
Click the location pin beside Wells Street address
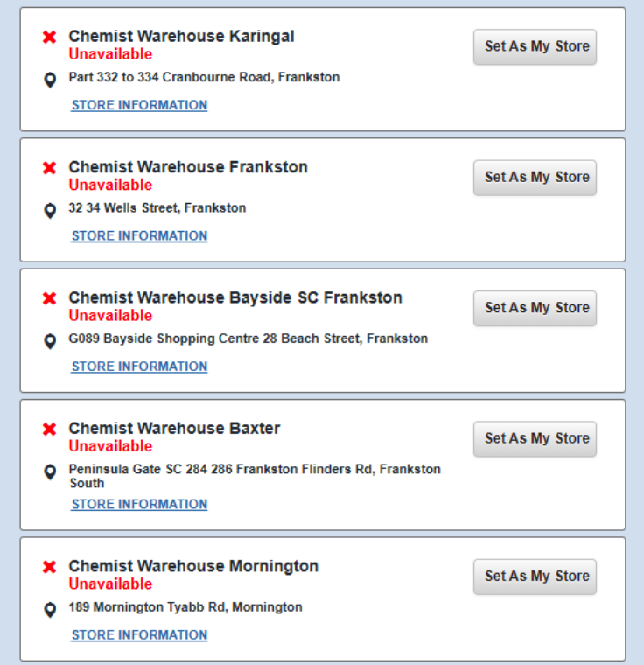click(x=50, y=210)
